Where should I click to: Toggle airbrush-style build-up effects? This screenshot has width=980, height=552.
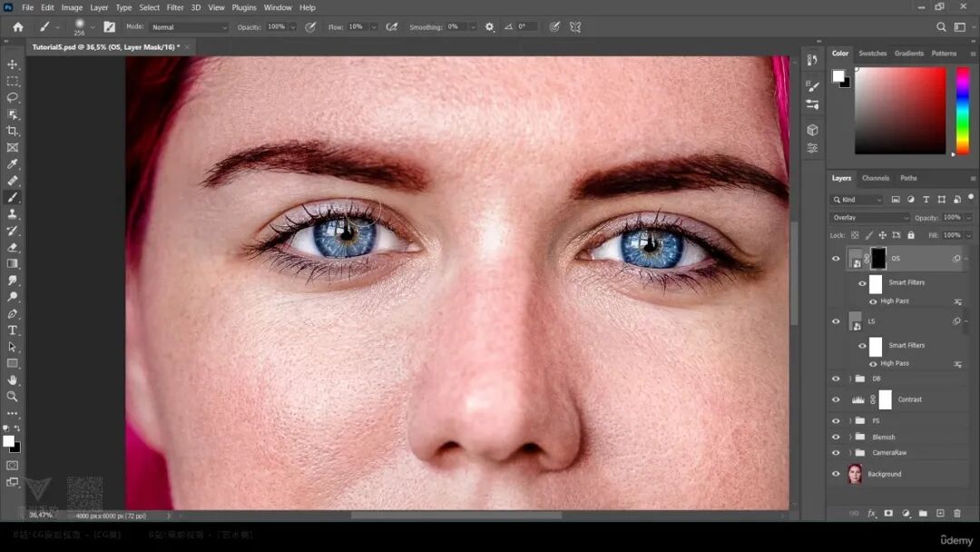coord(392,27)
